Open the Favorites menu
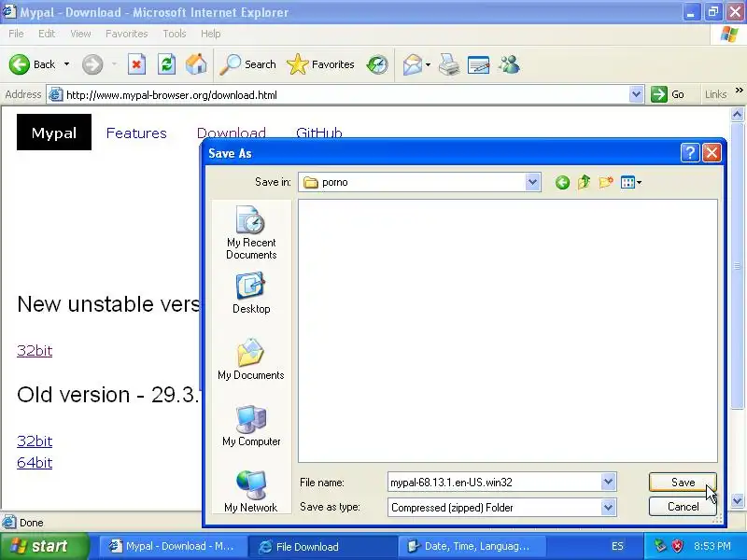 127,34
